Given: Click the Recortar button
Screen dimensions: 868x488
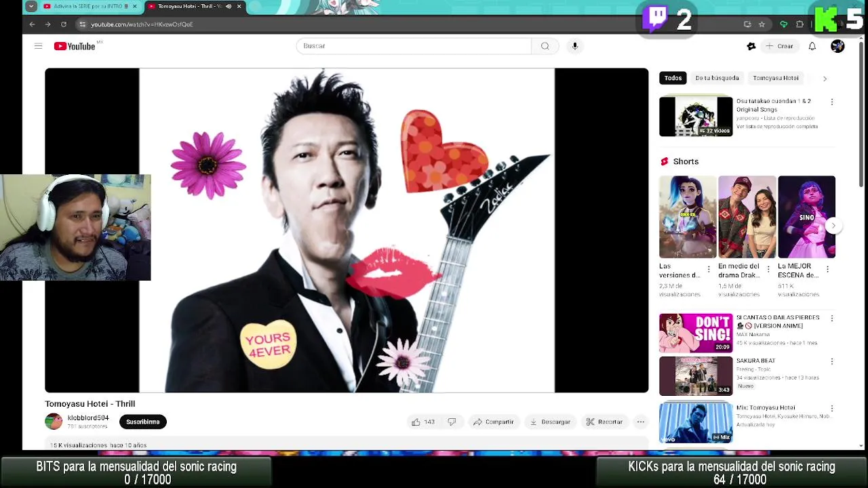Looking at the screenshot, I should (x=604, y=422).
